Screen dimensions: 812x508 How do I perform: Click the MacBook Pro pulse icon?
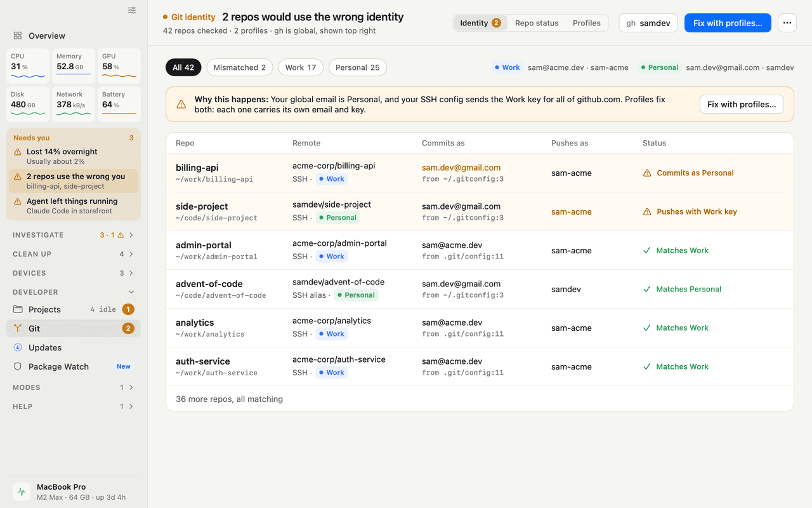(x=22, y=491)
